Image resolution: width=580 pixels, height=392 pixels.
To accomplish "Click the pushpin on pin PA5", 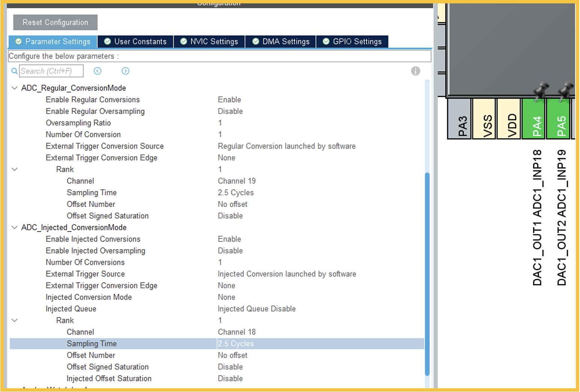I will click(565, 90).
